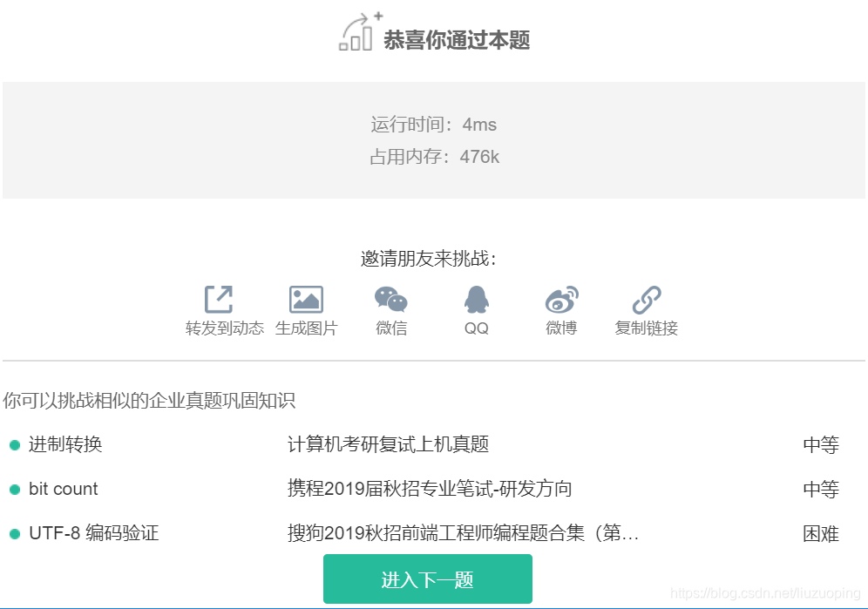Click the WeChat share icon
Image resolution: width=868 pixels, height=609 pixels.
(x=391, y=300)
